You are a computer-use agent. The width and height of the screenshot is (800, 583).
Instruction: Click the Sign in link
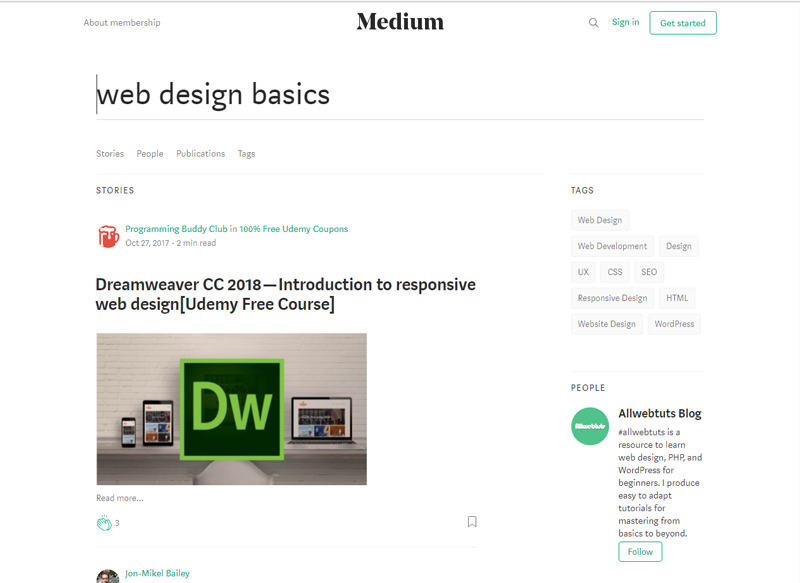625,22
